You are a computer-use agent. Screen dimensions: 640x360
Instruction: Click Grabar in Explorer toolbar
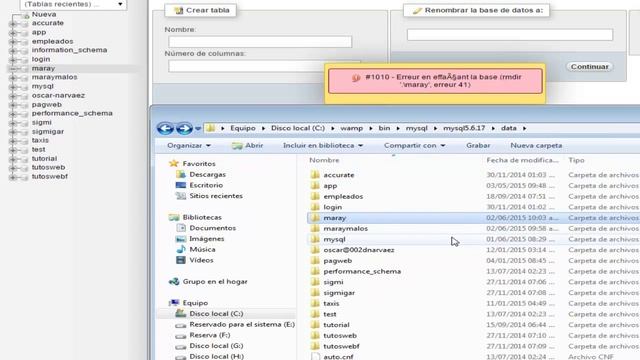[478, 145]
